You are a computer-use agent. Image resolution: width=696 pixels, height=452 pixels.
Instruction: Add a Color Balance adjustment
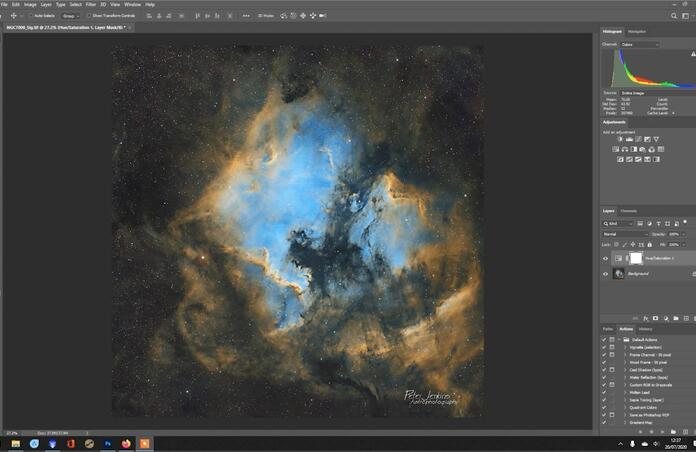pos(625,149)
